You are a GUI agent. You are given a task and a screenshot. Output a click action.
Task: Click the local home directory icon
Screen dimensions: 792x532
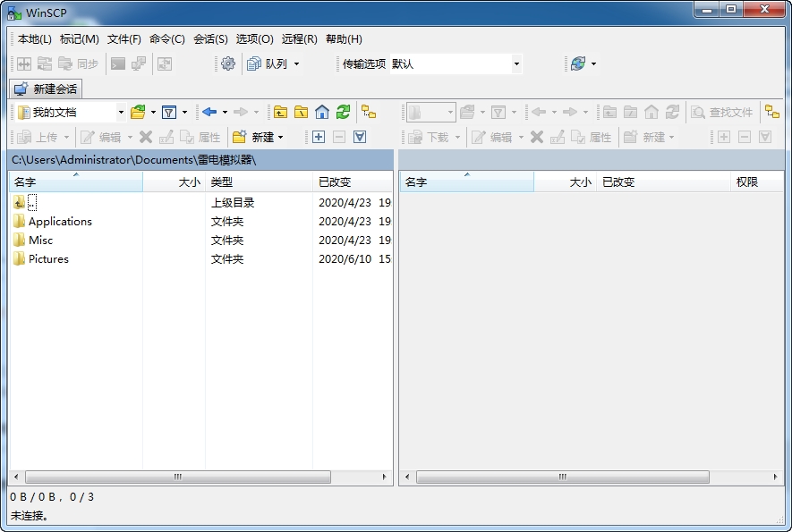point(322,112)
